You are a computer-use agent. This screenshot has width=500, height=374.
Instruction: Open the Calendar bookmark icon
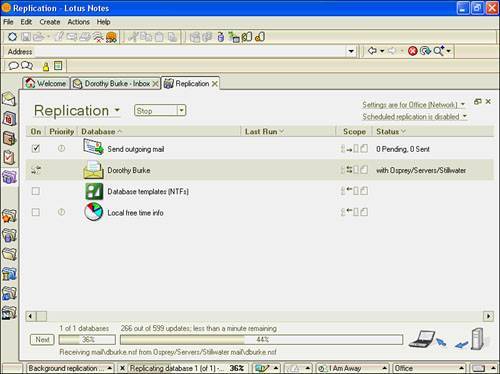click(x=9, y=118)
